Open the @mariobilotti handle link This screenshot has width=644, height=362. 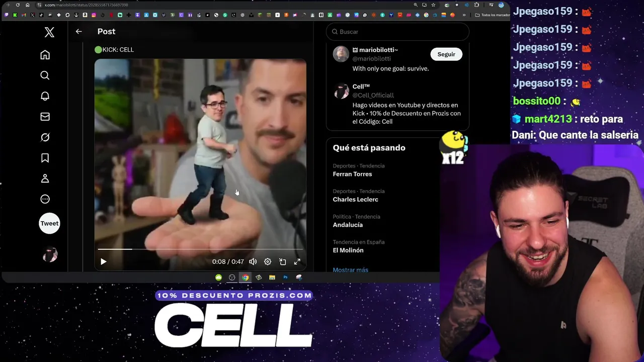point(371,59)
